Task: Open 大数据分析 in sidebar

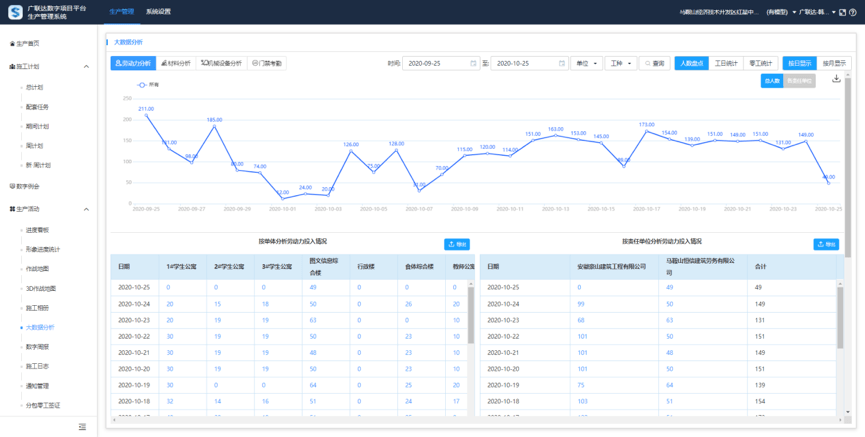Action: pos(40,327)
